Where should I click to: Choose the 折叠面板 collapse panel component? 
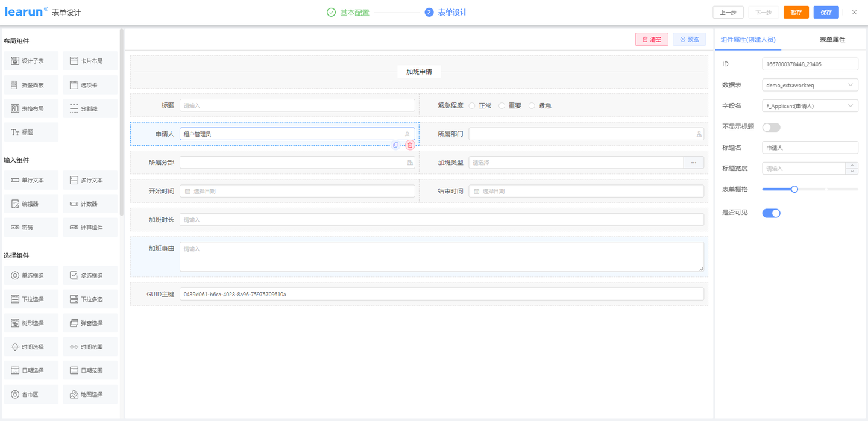(31, 85)
